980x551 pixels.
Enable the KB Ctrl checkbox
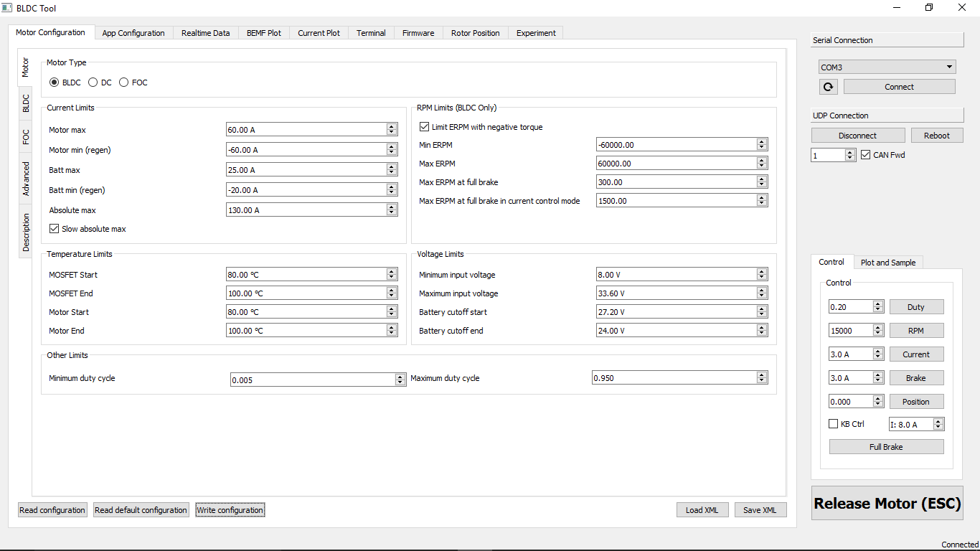point(834,424)
